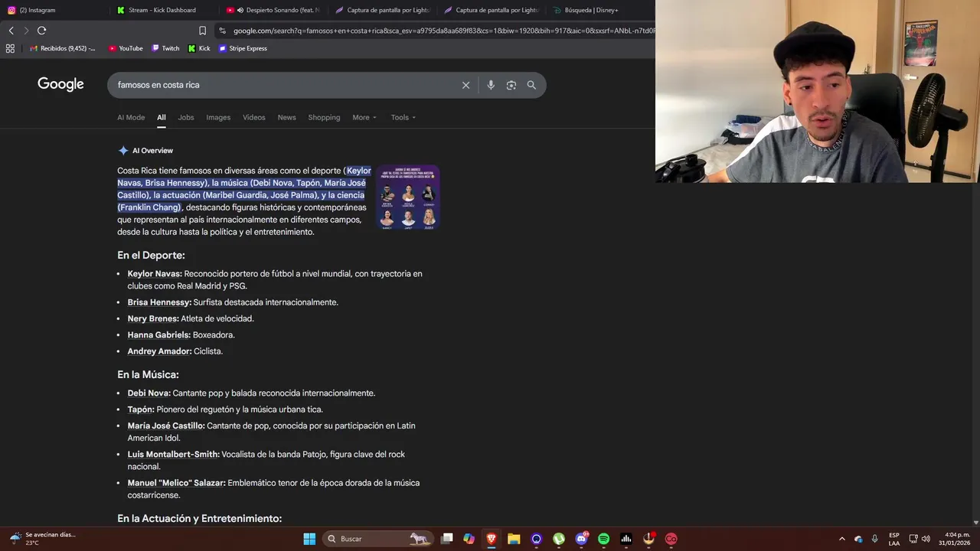This screenshot has height=551, width=980.
Task: Open the Shopping search tab
Action: coord(324,117)
